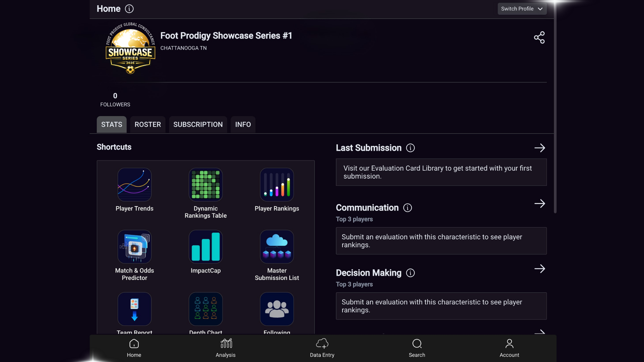Open the Analysis navigation item

click(226, 348)
